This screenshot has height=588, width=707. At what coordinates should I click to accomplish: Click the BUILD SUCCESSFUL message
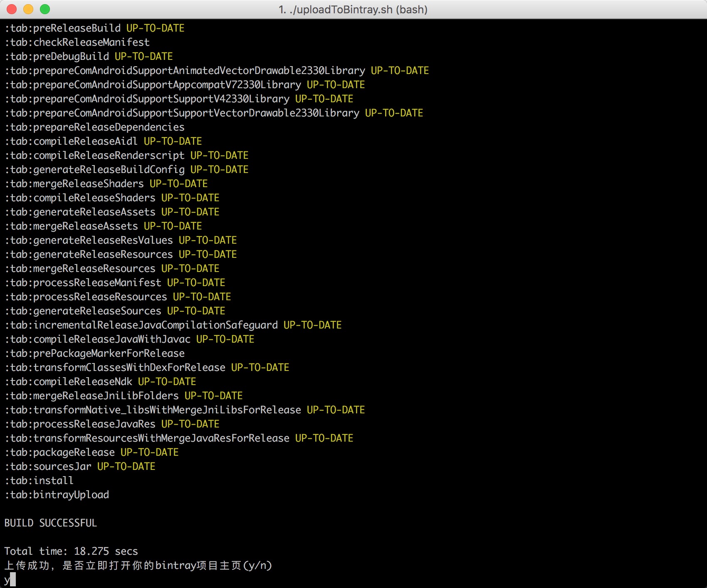click(x=51, y=523)
